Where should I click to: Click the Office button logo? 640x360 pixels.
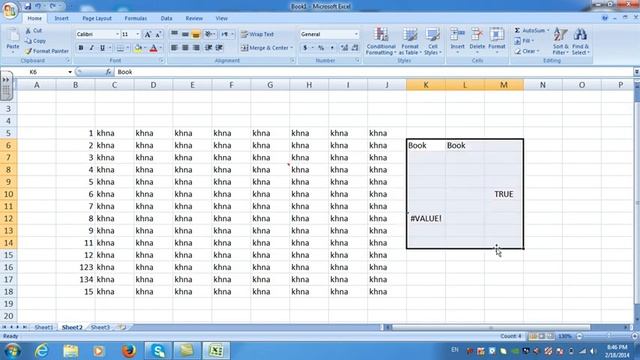pos(10,10)
